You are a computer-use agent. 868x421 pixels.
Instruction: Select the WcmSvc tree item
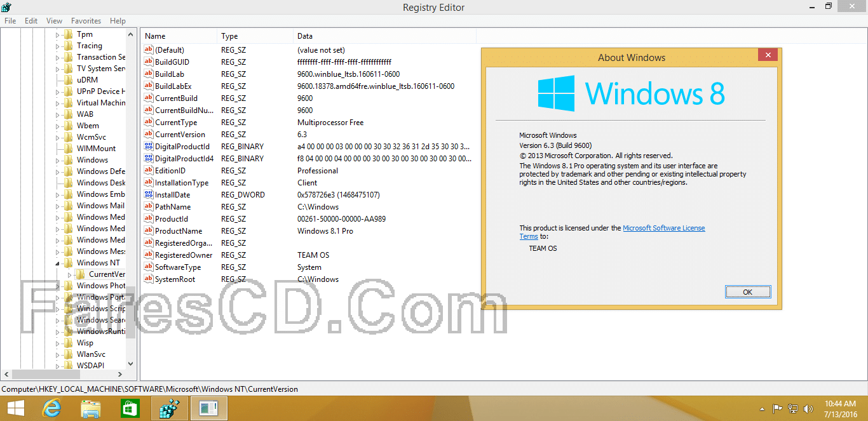92,137
